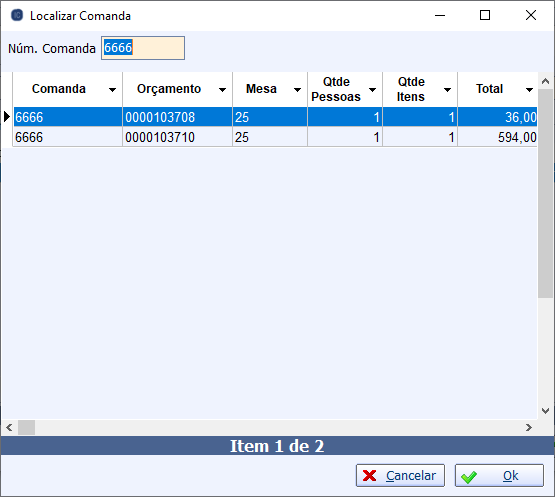Click the scroll right arrow of horizontal scrollbar
This screenshot has height=497, width=555.
[529, 428]
